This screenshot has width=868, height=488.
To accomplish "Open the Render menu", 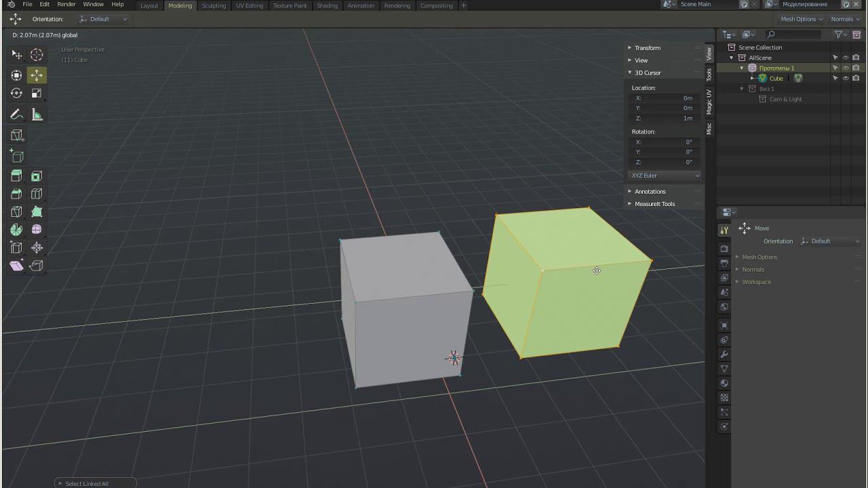I will (66, 5).
